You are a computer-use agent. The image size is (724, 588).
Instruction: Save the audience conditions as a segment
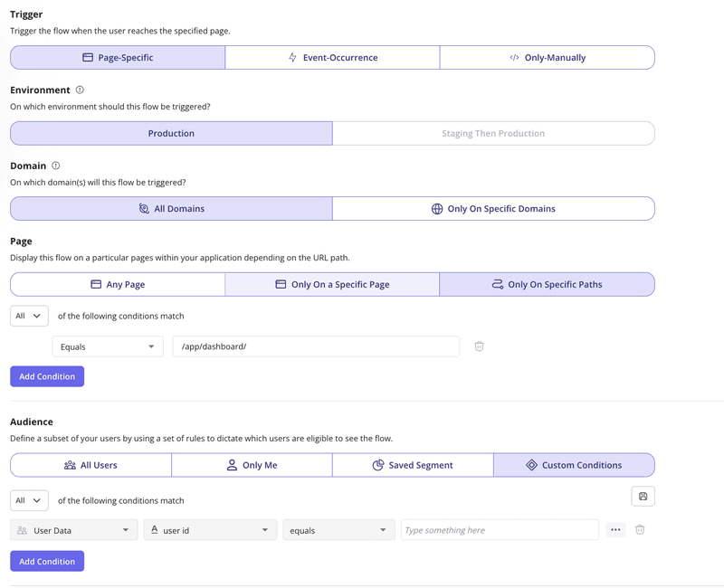(643, 496)
